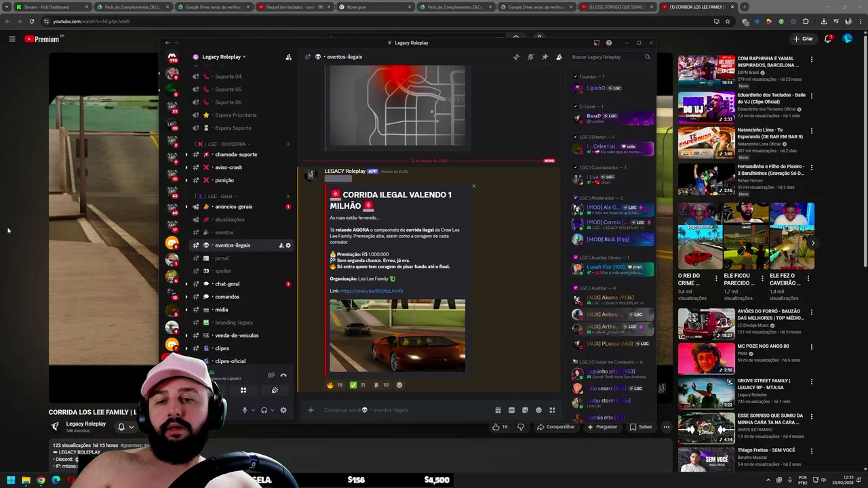The width and height of the screenshot is (868, 488).
Task: Open YouTube channel notification bell dropdown
Action: tap(125, 427)
